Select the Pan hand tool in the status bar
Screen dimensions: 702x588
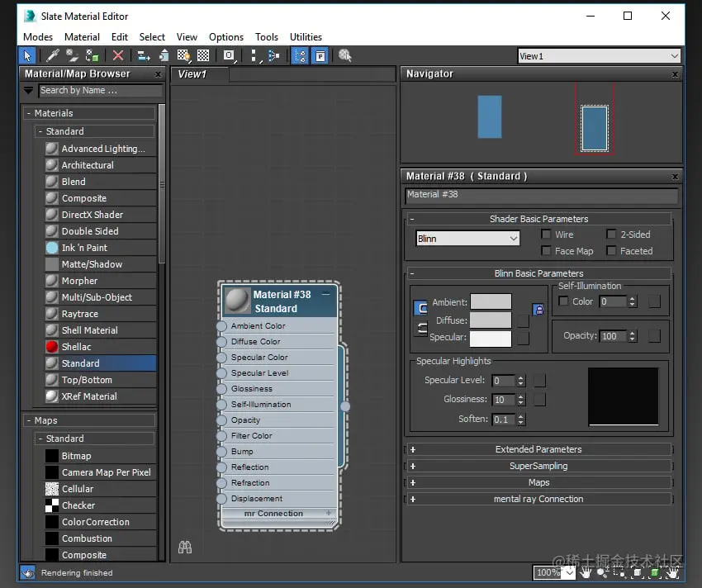point(585,572)
